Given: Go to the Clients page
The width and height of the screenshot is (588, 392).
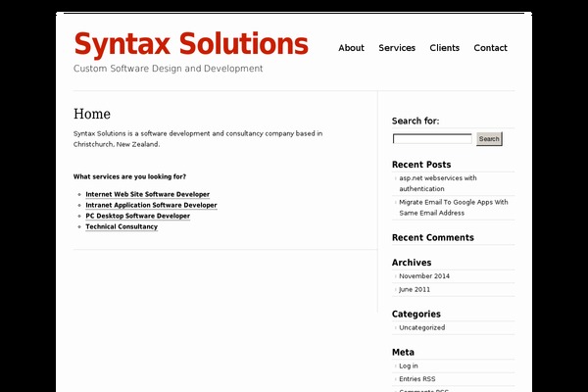Looking at the screenshot, I should [444, 48].
